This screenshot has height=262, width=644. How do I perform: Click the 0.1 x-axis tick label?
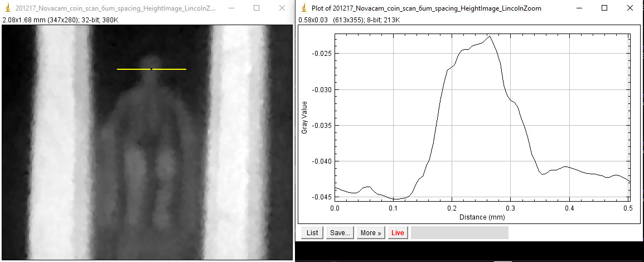tap(393, 208)
